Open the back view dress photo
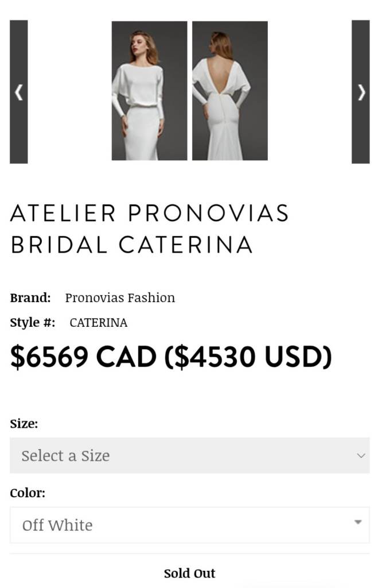374x588 pixels. 229,91
